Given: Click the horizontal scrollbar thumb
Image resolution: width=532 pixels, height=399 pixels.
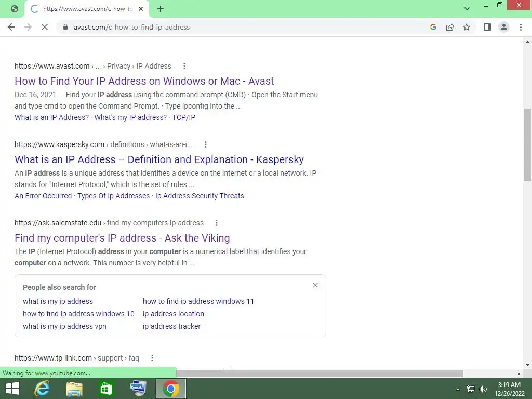Looking at the screenshot, I should (x=320, y=374).
